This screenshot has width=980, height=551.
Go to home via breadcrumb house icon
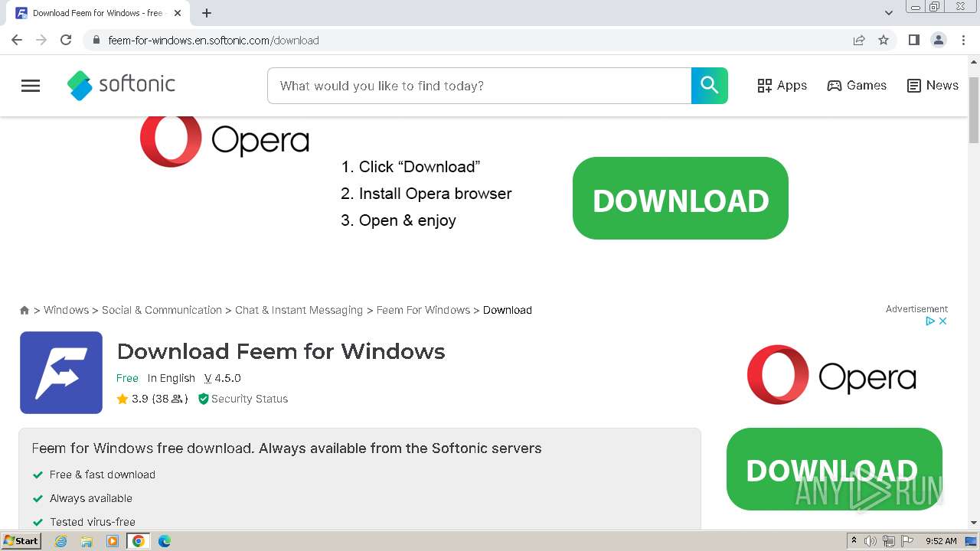pos(24,310)
